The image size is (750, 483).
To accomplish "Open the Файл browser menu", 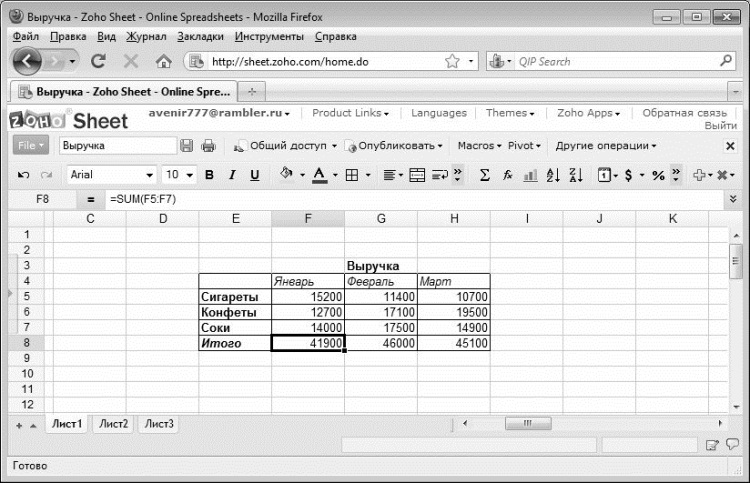I will (x=26, y=36).
